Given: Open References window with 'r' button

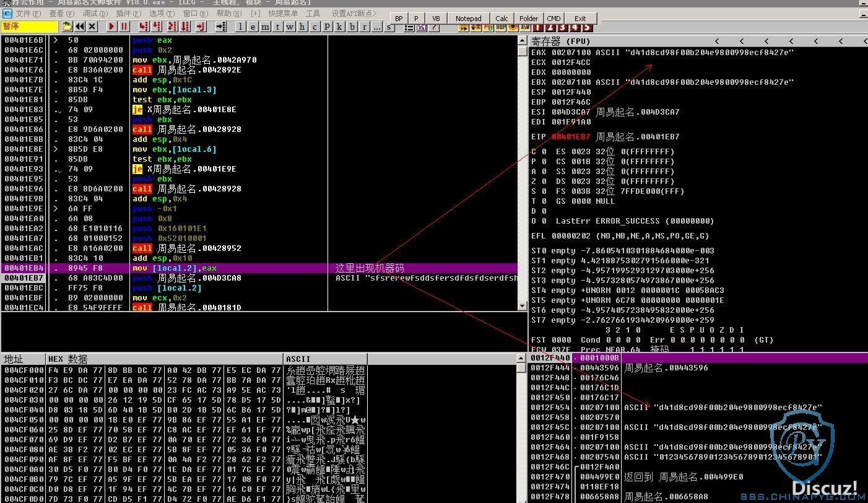Looking at the screenshot, I should click(365, 27).
